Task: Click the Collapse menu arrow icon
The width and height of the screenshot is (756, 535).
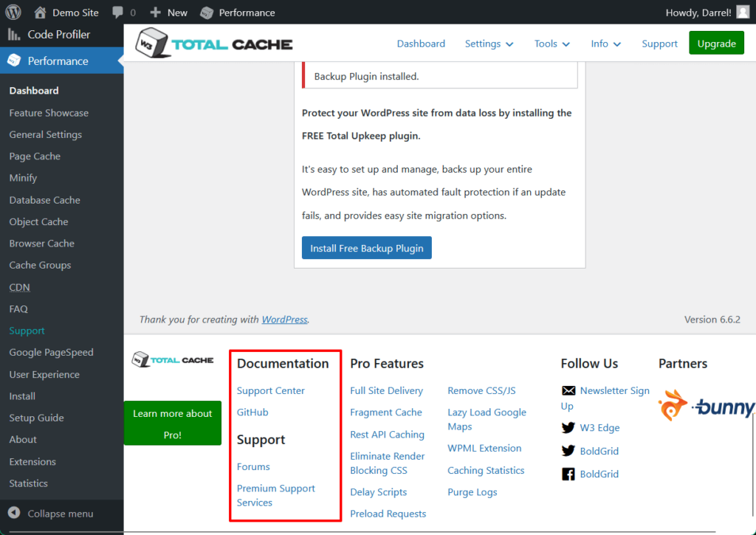Action: pyautogui.click(x=14, y=513)
